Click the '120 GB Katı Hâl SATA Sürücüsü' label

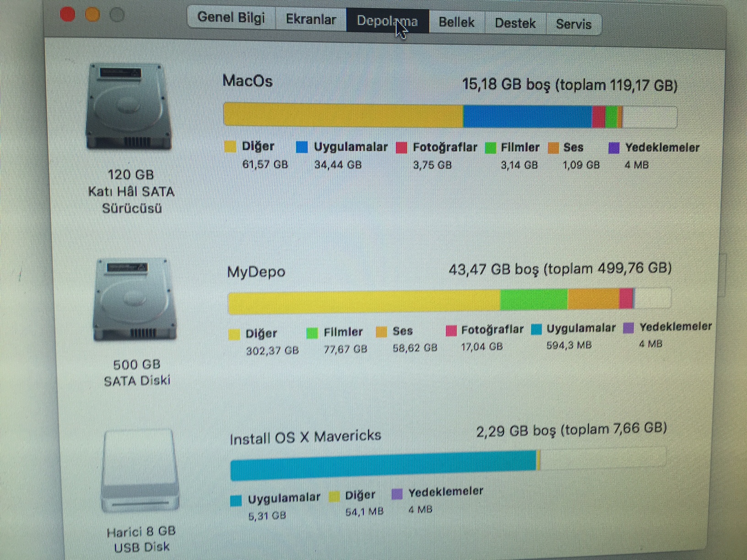click(x=131, y=191)
